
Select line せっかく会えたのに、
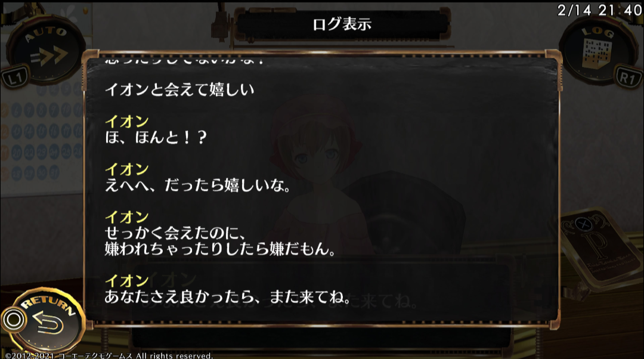point(175,233)
